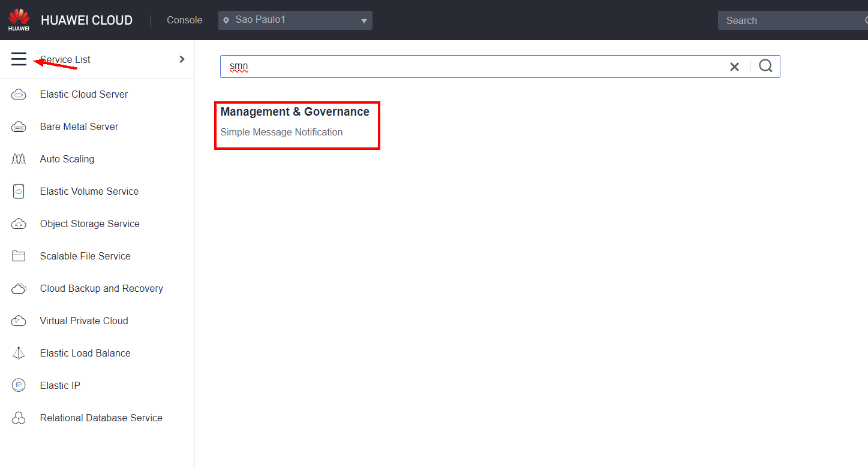Click the Huawei Cloud logo
Screen dimensions: 868x468
click(19, 20)
